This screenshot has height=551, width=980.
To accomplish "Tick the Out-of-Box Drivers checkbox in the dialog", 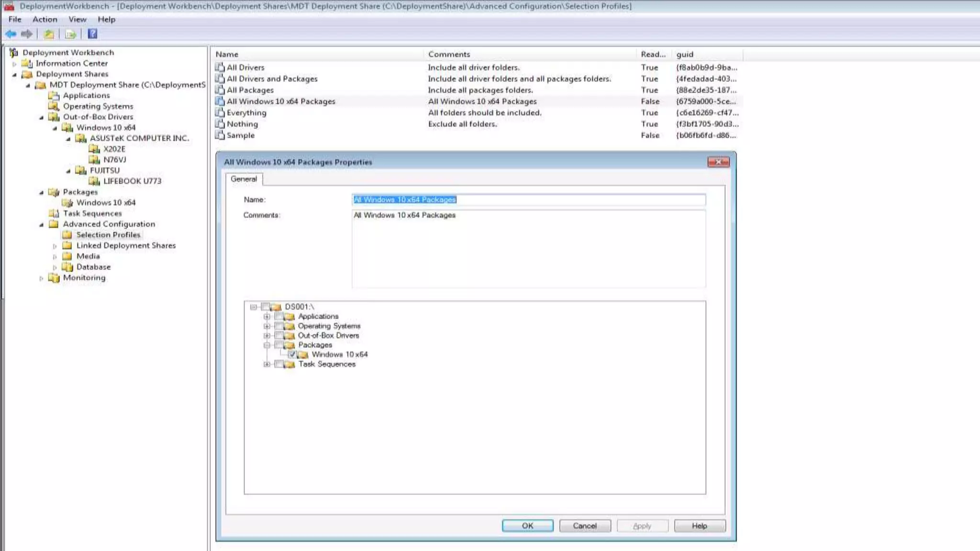I will click(278, 336).
